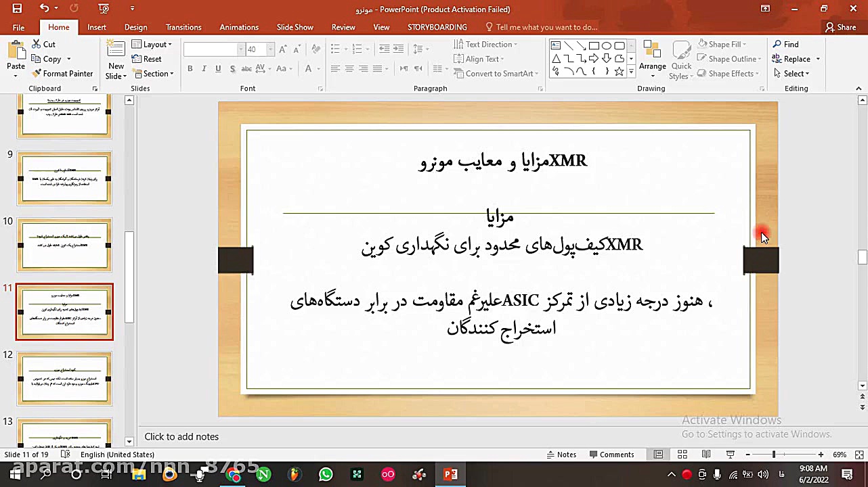Viewport: 868px width, 487px height.
Task: Increase list indent level
Action: click(398, 49)
